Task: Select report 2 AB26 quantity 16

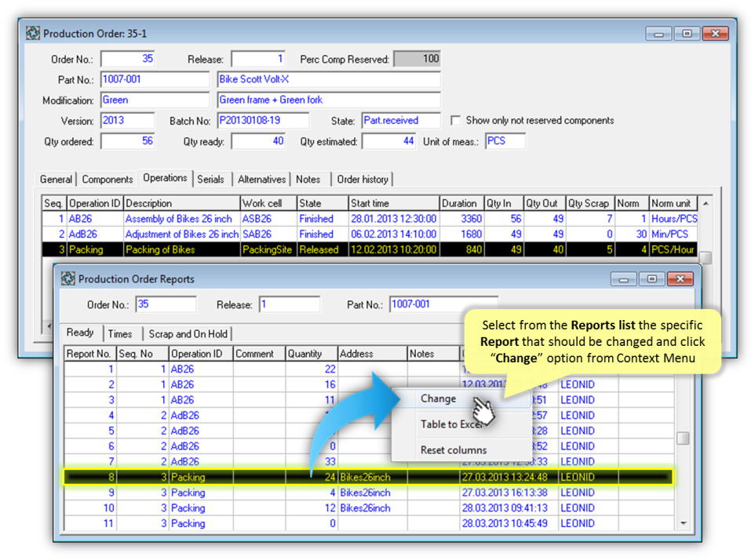Action: [x=369, y=384]
